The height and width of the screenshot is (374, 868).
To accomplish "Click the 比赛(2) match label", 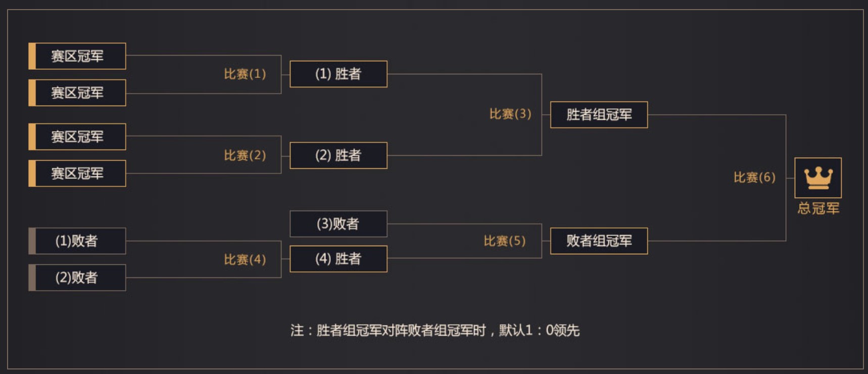I will [x=245, y=155].
